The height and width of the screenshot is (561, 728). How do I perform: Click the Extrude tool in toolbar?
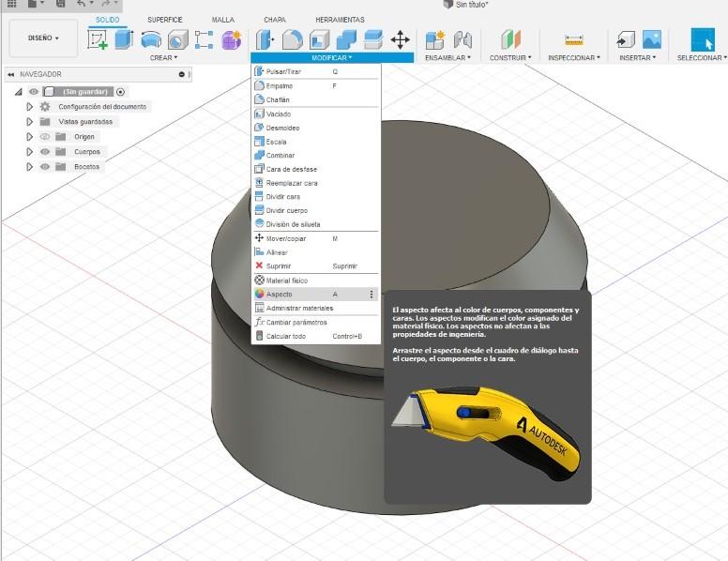coord(124,39)
